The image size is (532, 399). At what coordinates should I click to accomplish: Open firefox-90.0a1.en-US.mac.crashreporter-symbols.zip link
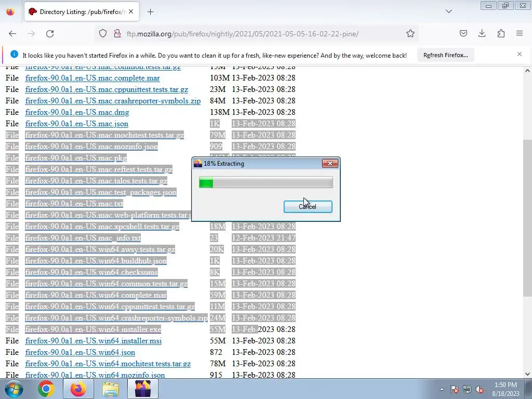(113, 101)
